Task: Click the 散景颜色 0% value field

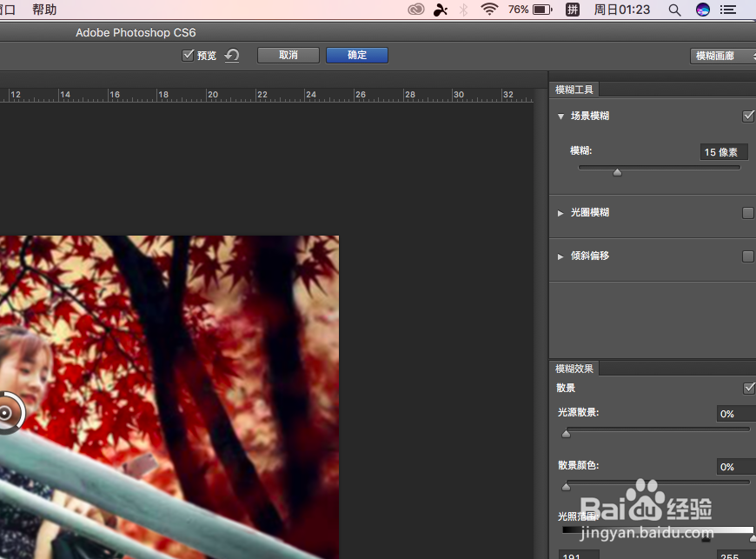Action: [x=736, y=467]
